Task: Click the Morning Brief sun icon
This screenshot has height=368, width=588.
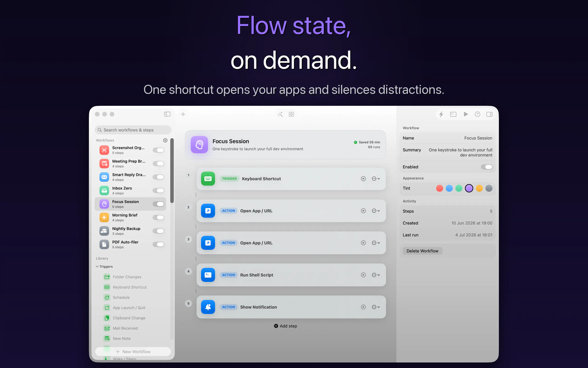Action: click(104, 217)
